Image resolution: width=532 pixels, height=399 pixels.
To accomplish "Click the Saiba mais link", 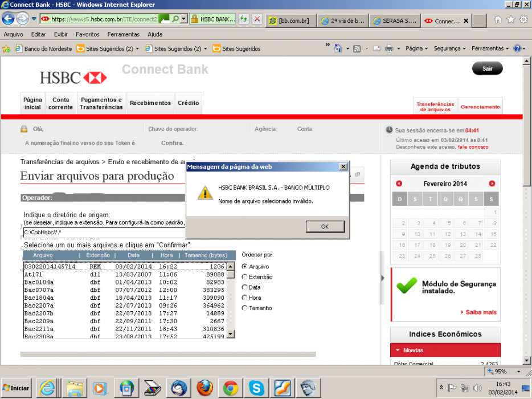I will tap(481, 312).
